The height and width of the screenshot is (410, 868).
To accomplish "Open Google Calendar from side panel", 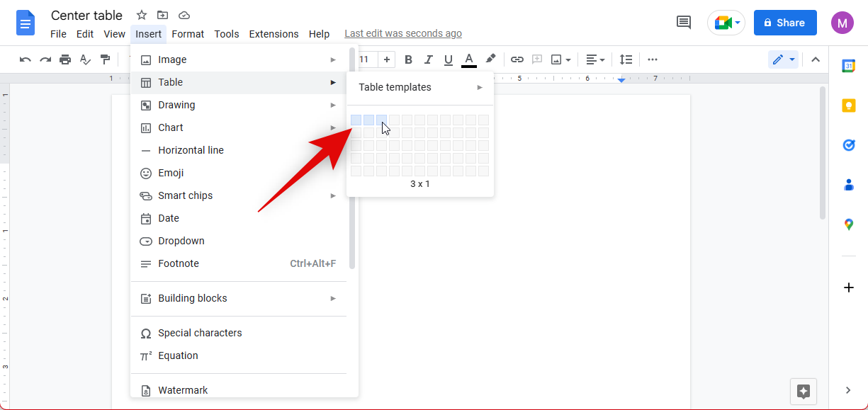I will [848, 66].
